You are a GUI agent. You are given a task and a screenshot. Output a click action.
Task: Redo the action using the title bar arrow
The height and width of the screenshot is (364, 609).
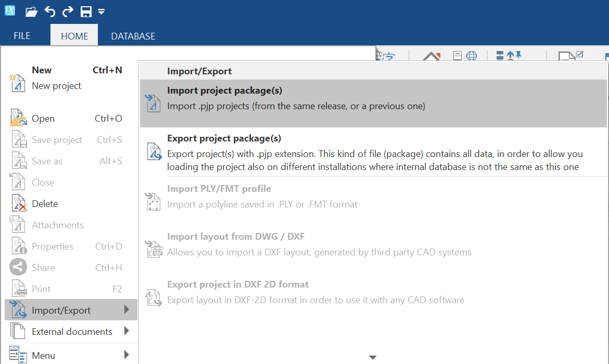pos(68,11)
